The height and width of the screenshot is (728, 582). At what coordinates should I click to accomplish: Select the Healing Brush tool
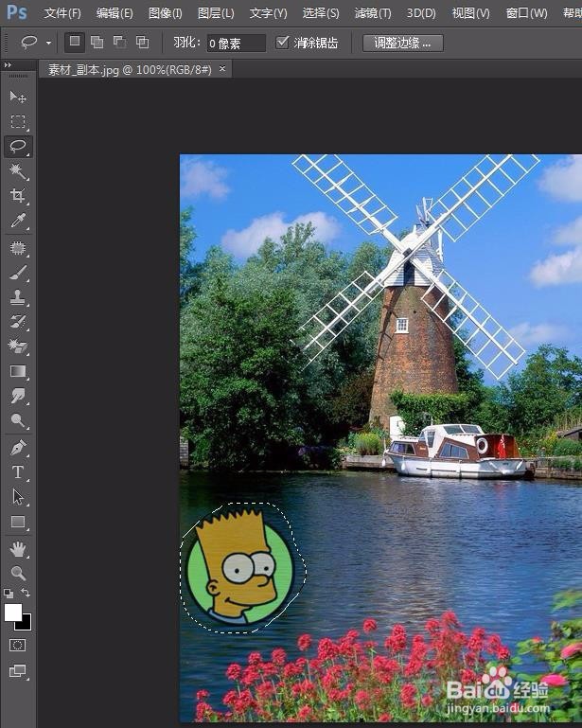[18, 248]
